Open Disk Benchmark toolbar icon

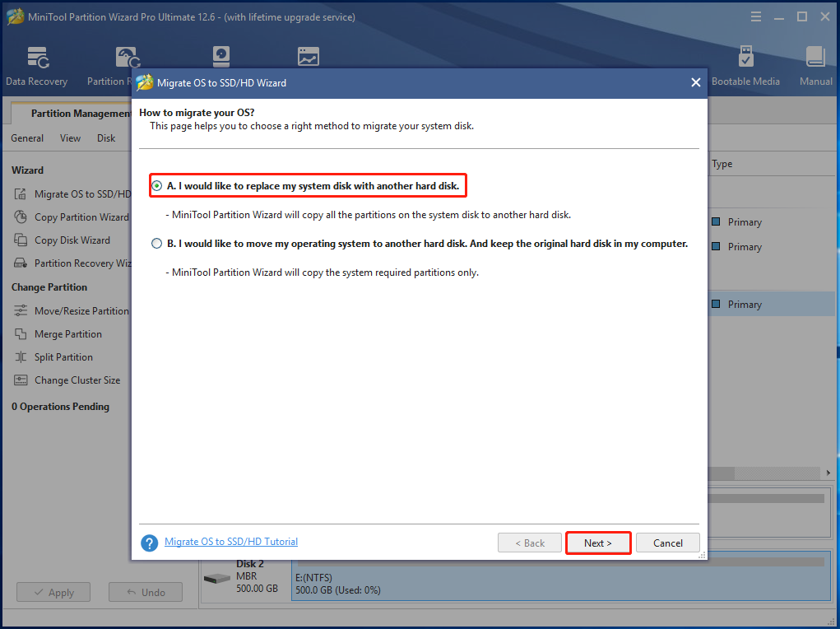click(221, 56)
